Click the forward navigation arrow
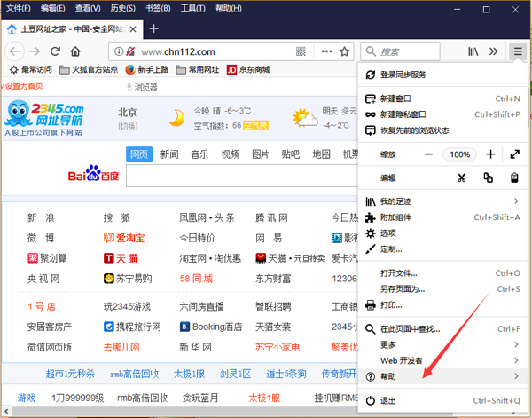Viewport: 532px width, 418px height. click(35, 51)
